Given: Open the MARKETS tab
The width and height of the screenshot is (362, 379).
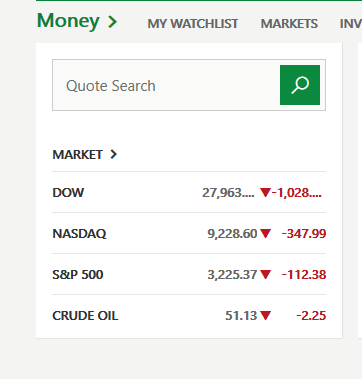Looking at the screenshot, I should click(289, 24).
